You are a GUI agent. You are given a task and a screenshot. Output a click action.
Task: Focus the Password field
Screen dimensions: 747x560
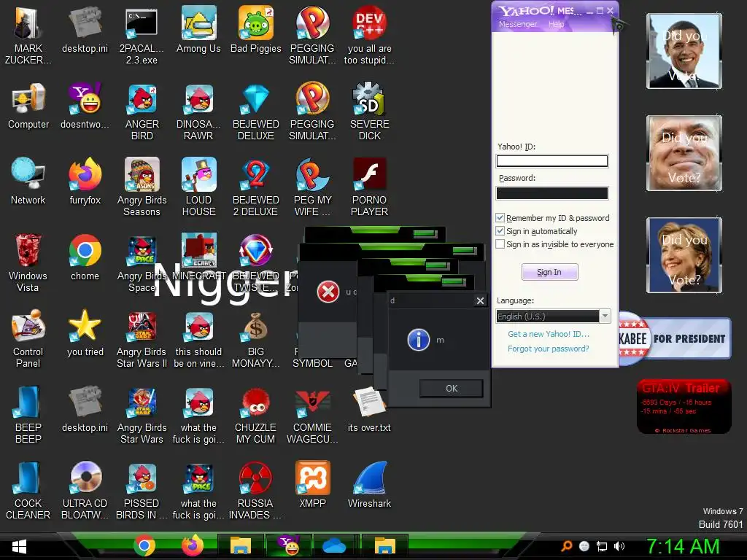(x=552, y=192)
